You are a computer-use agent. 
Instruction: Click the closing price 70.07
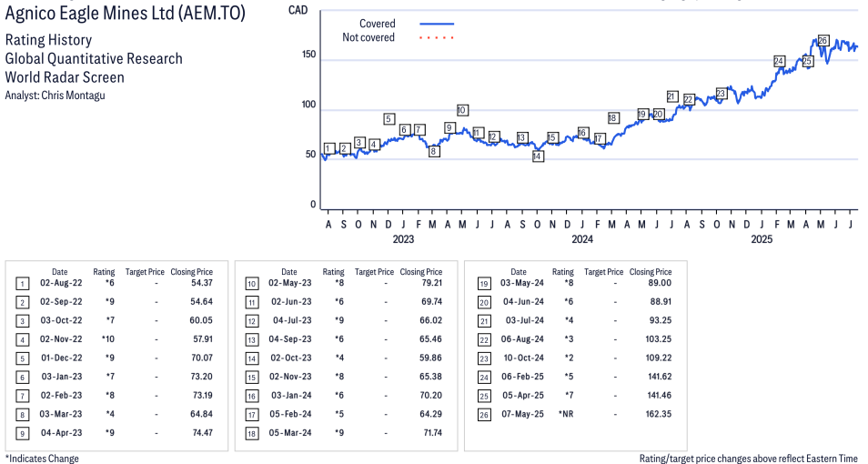coord(201,358)
